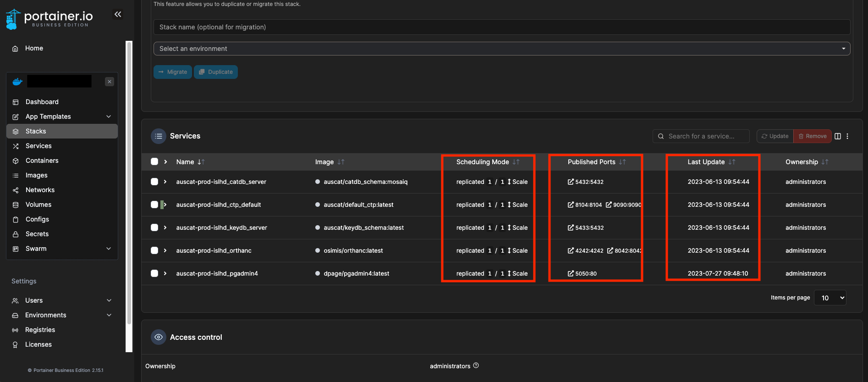Sort by Ownership column
The image size is (868, 382).
[807, 162]
